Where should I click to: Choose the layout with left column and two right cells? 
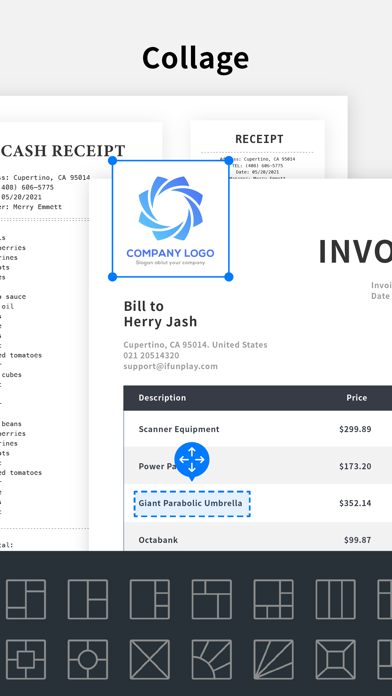click(87, 599)
